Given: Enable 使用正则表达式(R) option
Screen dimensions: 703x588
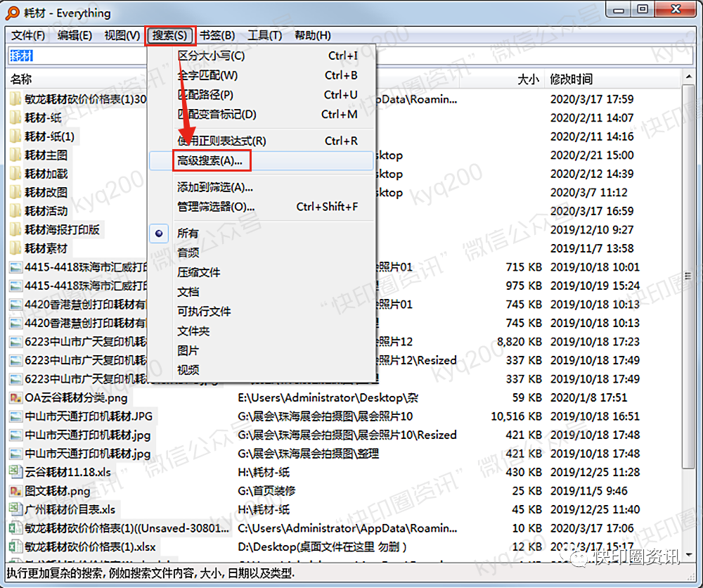Looking at the screenshot, I should (x=262, y=141).
